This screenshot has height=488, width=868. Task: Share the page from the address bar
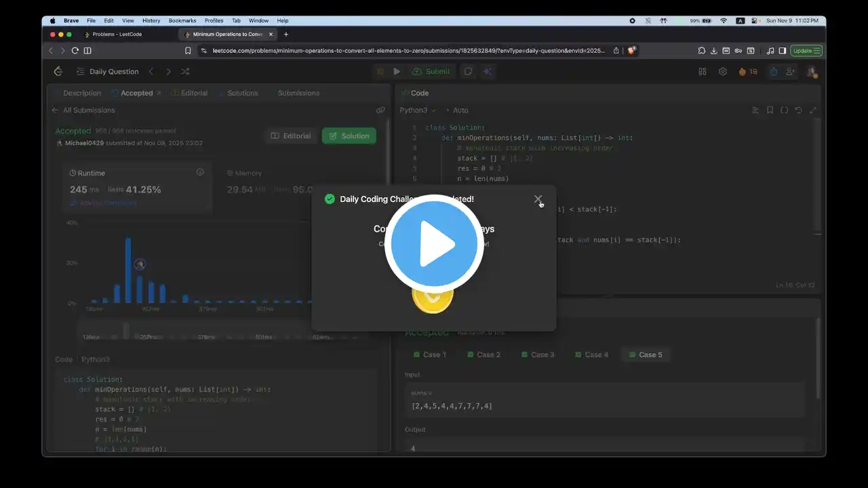pyautogui.click(x=616, y=50)
